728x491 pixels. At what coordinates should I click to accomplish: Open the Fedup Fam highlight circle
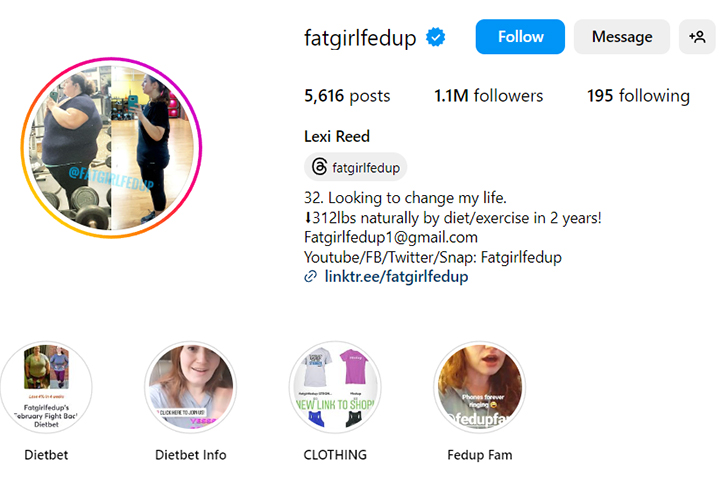(x=480, y=387)
